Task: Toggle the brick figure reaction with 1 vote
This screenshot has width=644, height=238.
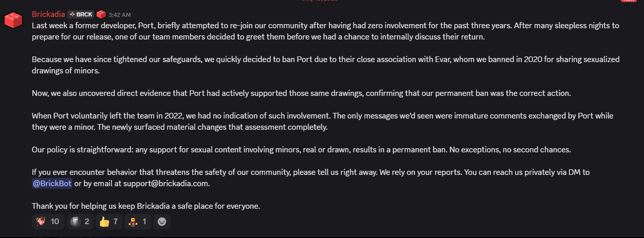Action: [138, 222]
